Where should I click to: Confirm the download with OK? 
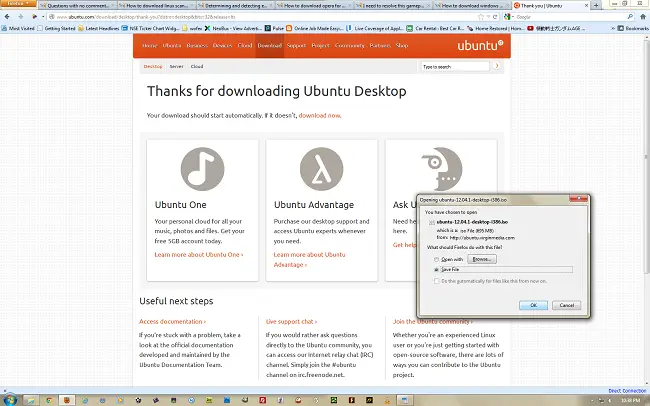[x=533, y=305]
